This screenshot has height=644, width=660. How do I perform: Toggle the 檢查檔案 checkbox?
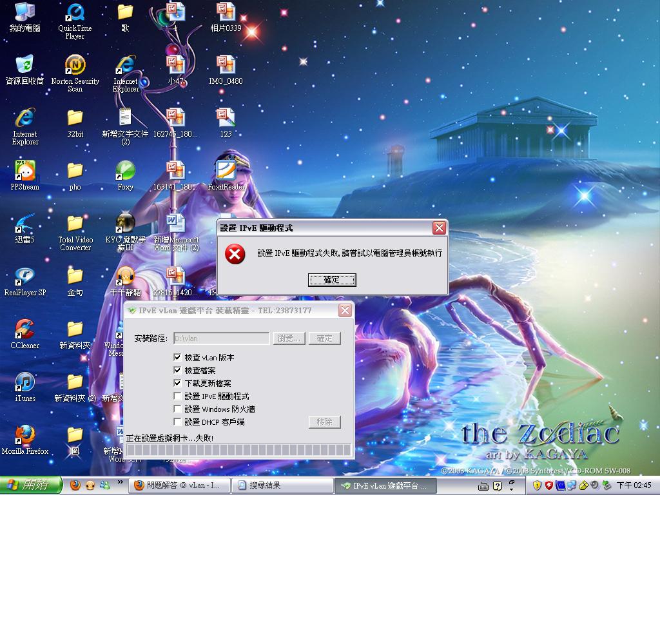point(177,371)
